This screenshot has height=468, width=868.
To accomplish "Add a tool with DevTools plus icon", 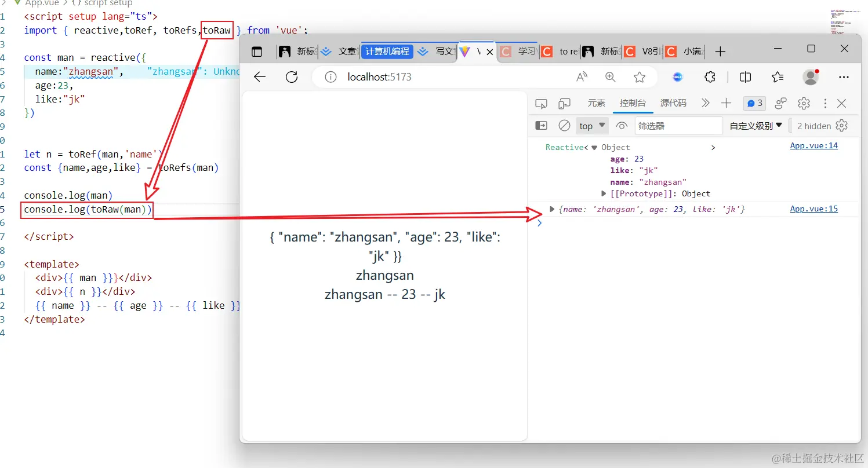I will click(726, 103).
